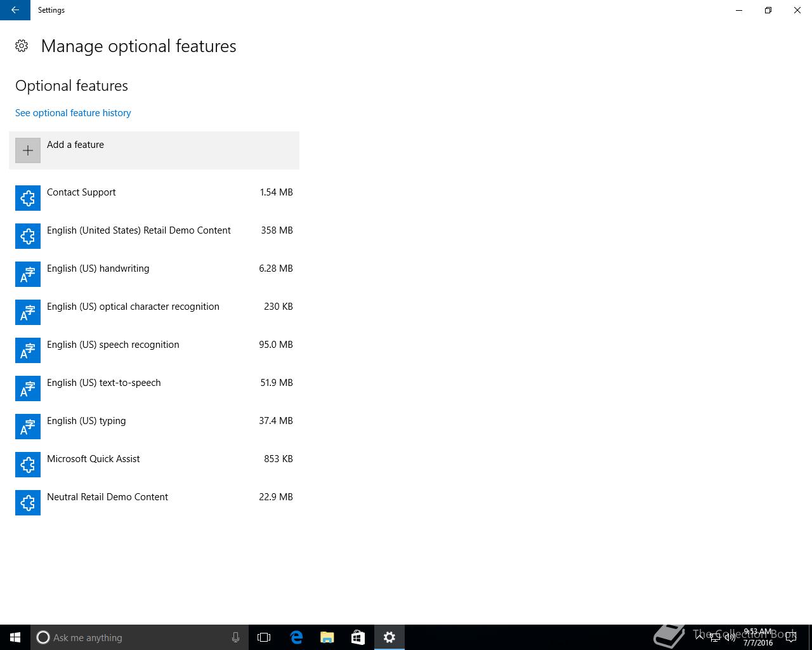Image resolution: width=812 pixels, height=650 pixels.
Task: Click the Ask me anything search box
Action: (140, 637)
